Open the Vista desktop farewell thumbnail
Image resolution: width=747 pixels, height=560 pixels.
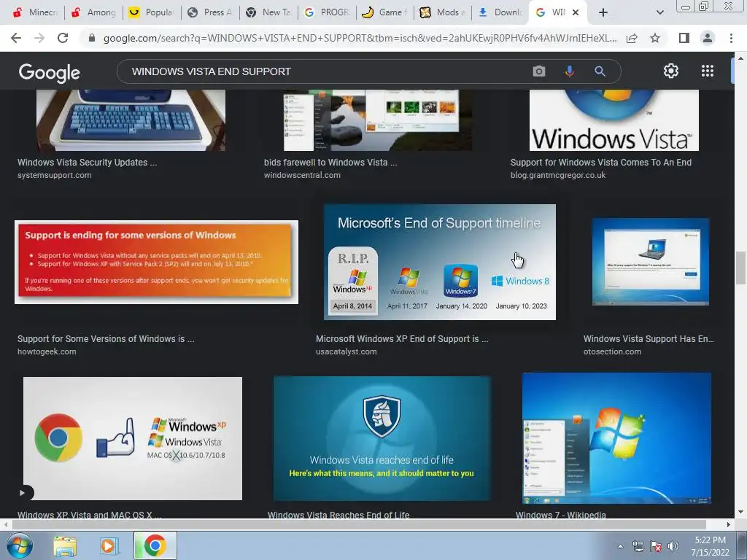click(x=378, y=120)
